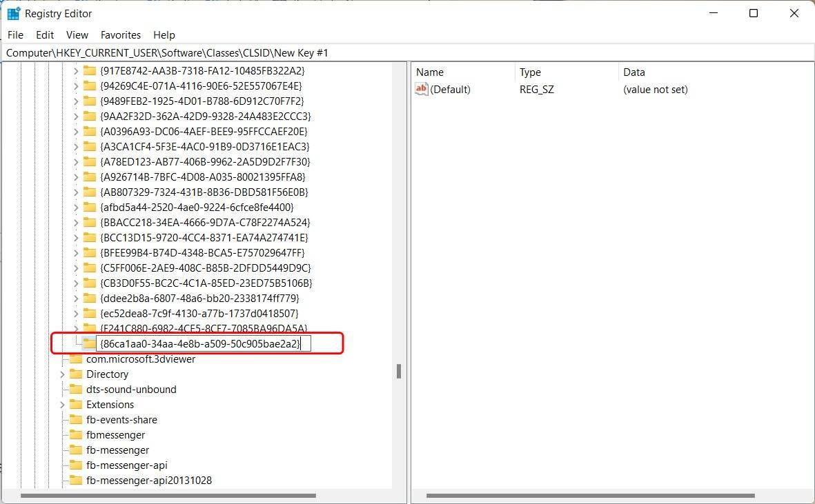Click the Registry Editor app icon in title bar
Image resolution: width=815 pixels, height=504 pixels.
[13, 13]
